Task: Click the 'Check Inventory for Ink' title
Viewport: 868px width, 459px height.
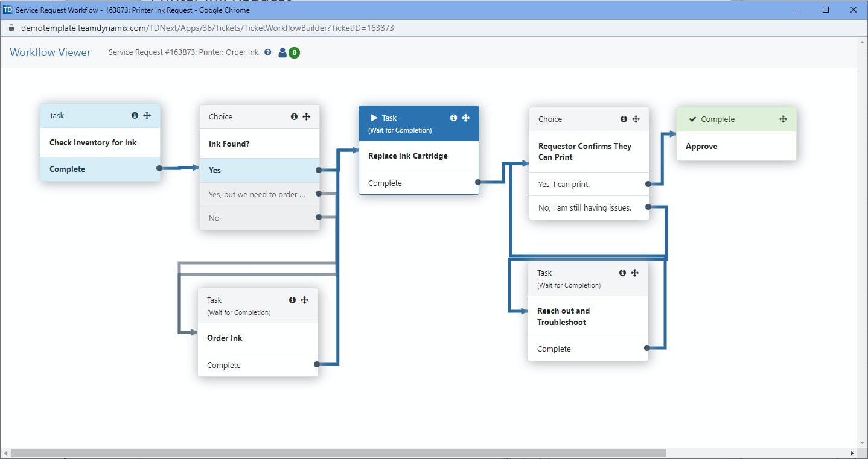Action: click(93, 142)
